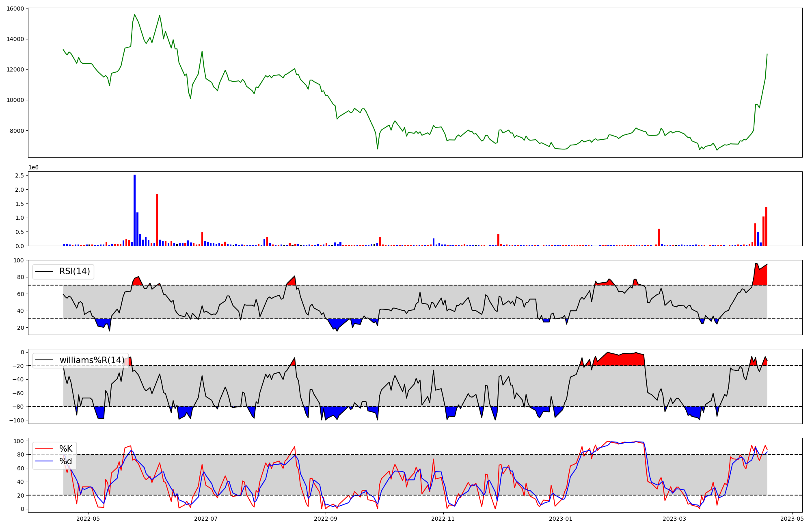The height and width of the screenshot is (528, 812).
Task: Click the rightmost red volume bar
Action: tap(766, 227)
